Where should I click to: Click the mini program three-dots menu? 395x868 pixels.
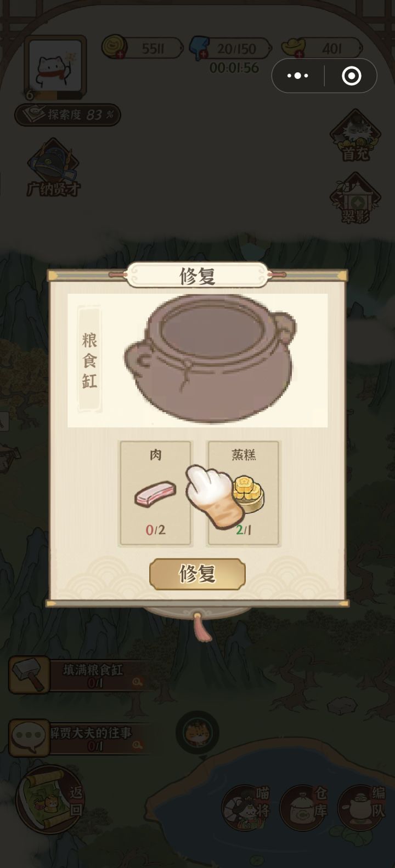[298, 76]
